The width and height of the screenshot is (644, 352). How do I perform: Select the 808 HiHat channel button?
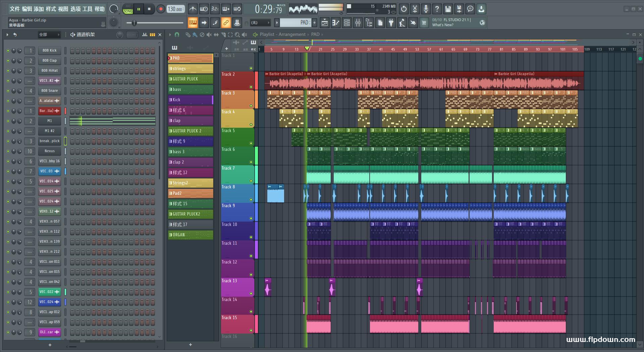(x=50, y=71)
